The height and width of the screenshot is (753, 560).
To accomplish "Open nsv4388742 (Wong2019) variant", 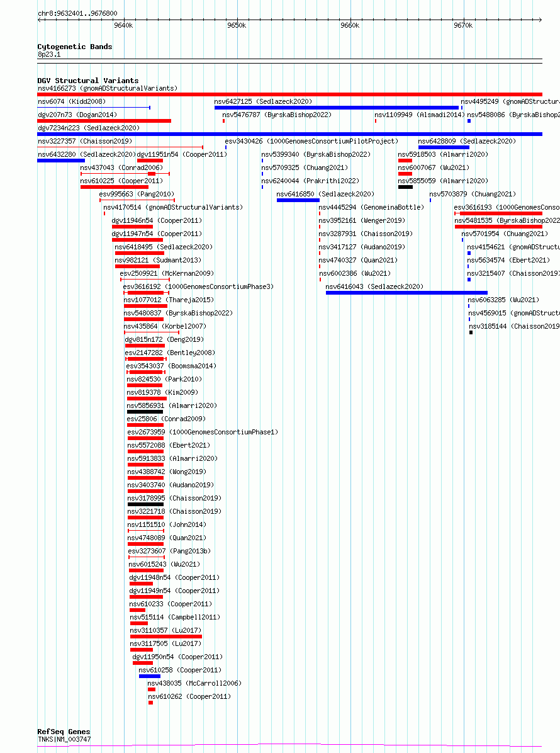I will 167,472.
